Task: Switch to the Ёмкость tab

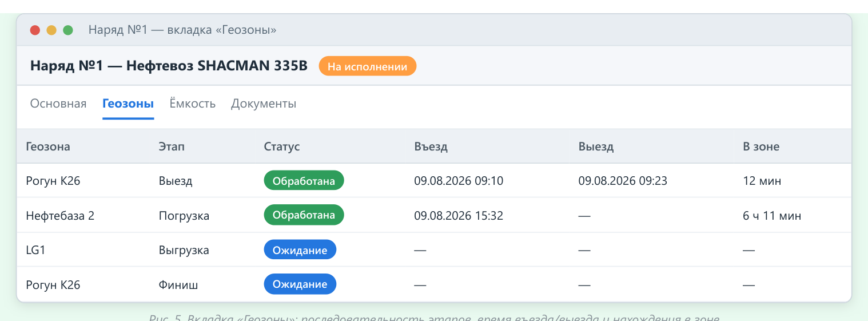Action: coord(193,104)
